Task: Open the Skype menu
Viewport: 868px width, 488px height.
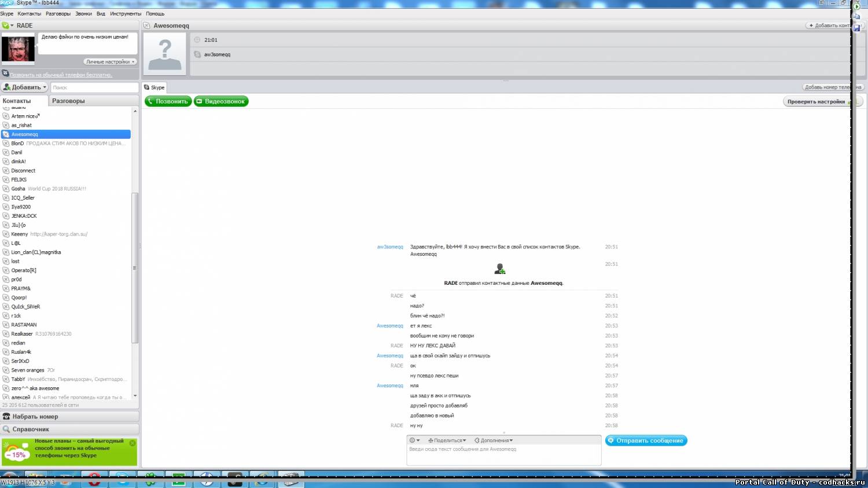Action: tap(6, 13)
